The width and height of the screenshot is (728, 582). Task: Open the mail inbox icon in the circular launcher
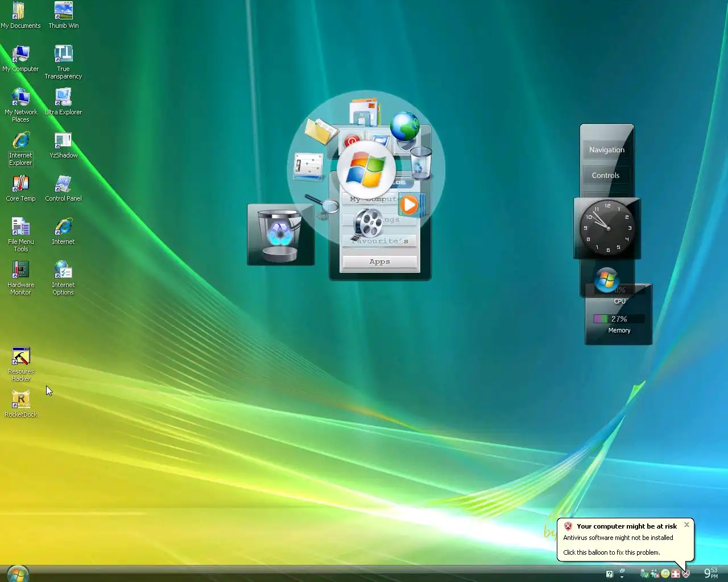pos(364,112)
